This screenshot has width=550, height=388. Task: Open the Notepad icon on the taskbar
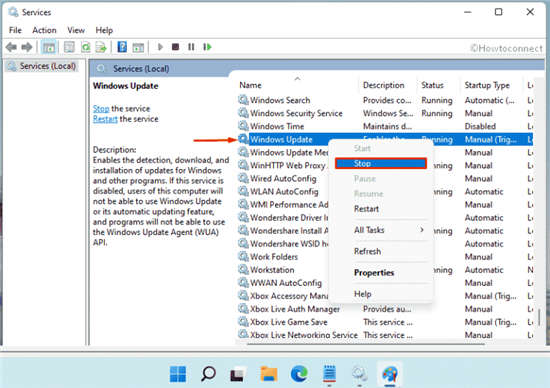(329, 374)
